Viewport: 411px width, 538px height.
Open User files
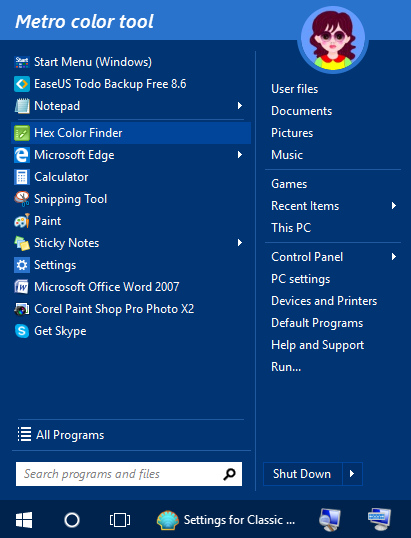point(294,89)
